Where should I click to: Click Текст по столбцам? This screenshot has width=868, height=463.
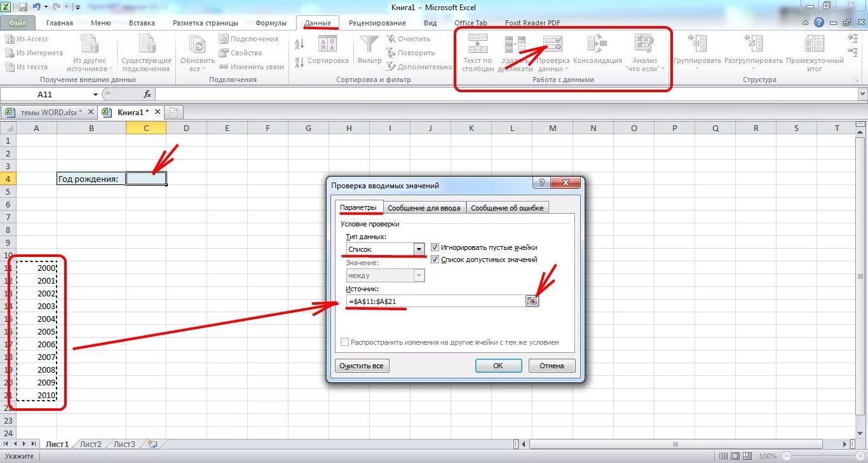(478, 53)
